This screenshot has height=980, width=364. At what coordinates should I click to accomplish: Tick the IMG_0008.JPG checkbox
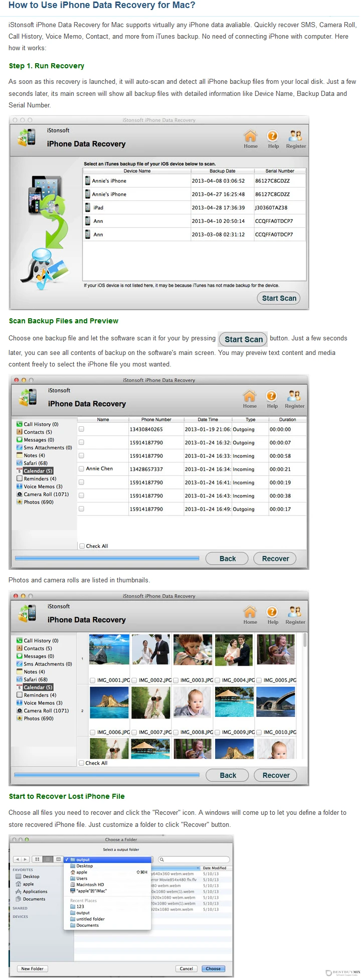176,732
